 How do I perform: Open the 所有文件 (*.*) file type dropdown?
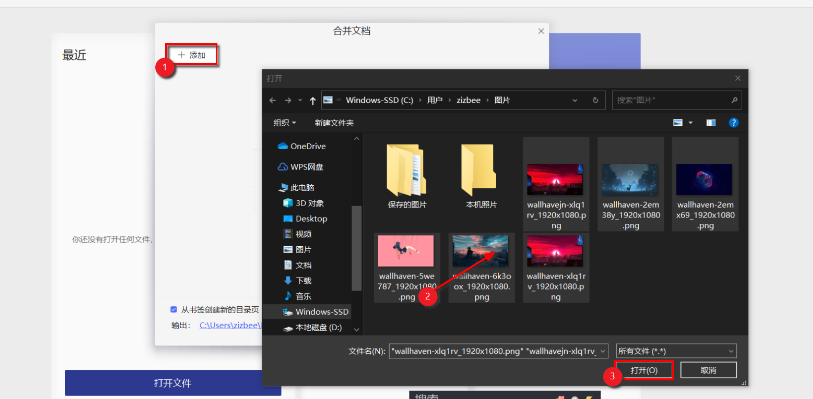(x=676, y=351)
